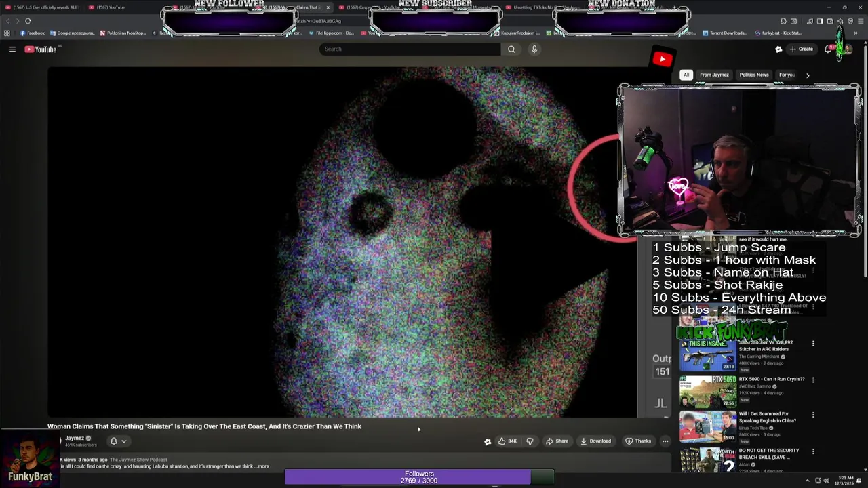This screenshot has width=868, height=488.
Task: Open the apps grid in the bookmarks bar
Action: click(x=7, y=33)
